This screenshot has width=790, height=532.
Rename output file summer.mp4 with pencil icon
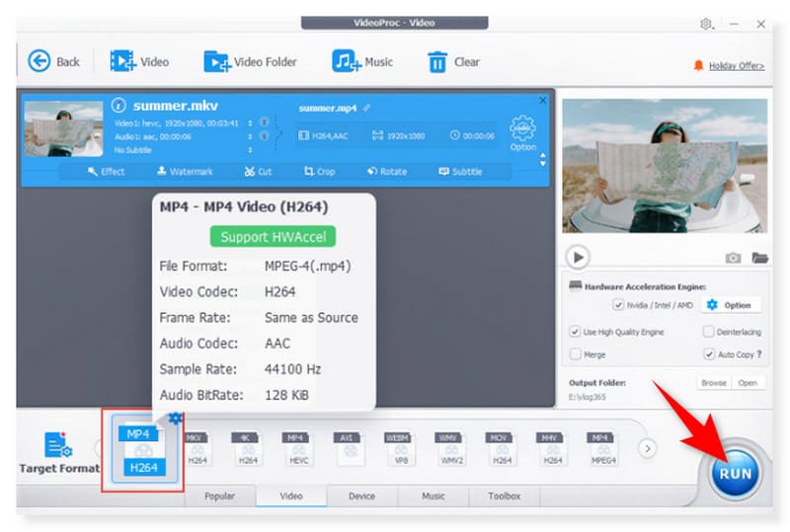[366, 108]
